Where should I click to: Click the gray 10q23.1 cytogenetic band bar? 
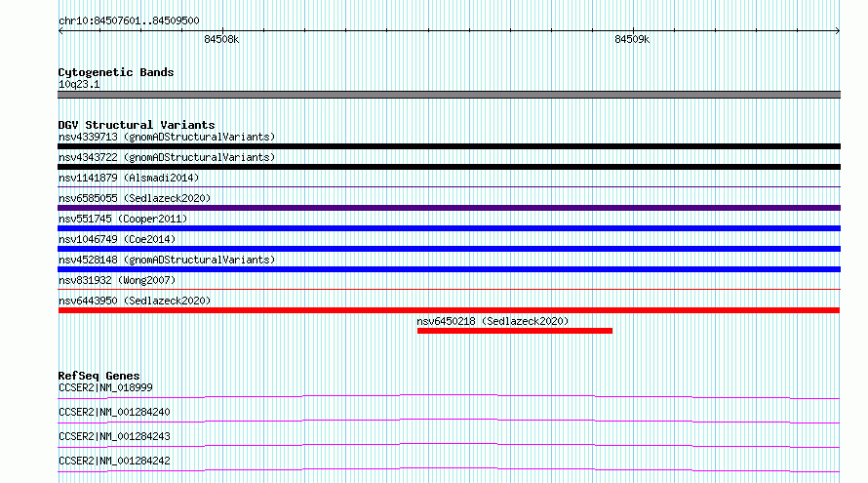449,95
